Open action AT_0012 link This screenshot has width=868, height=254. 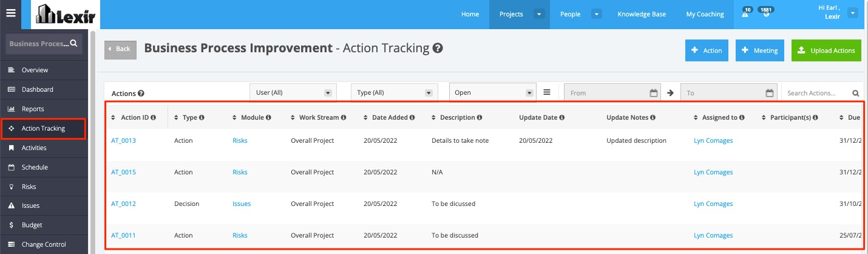tap(123, 204)
